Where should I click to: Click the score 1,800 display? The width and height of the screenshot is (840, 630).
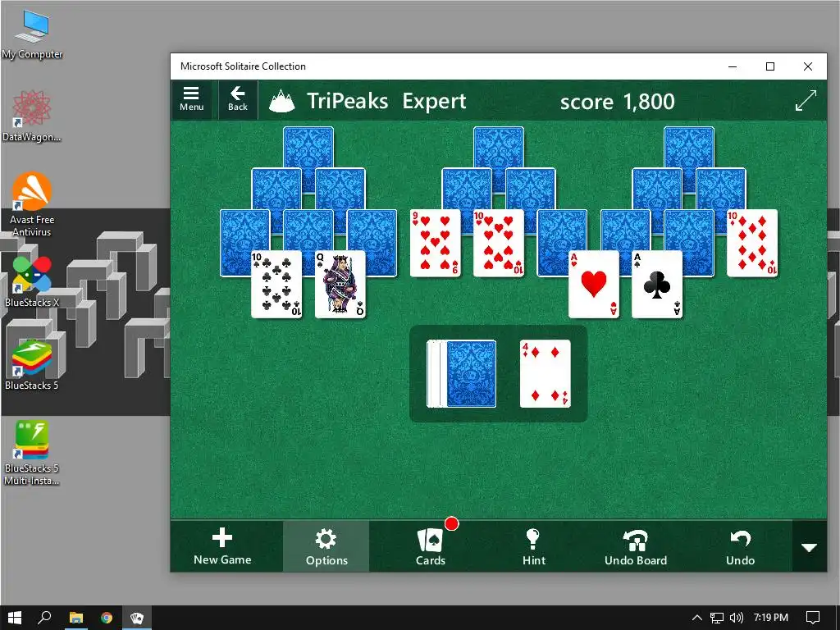coord(617,101)
